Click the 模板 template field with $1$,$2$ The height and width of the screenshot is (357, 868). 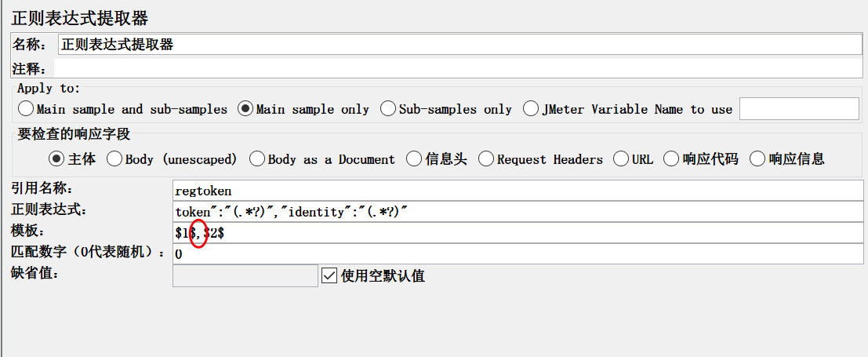click(517, 233)
